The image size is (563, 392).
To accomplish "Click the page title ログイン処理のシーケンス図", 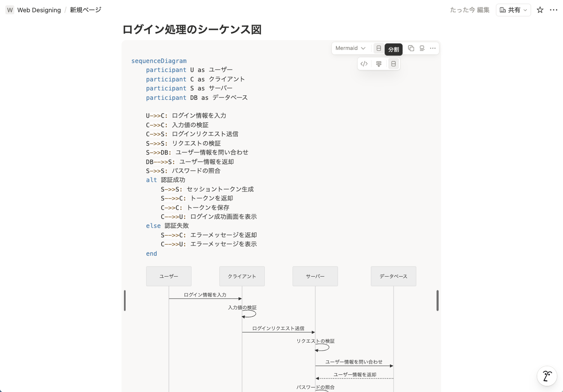I will (x=192, y=29).
